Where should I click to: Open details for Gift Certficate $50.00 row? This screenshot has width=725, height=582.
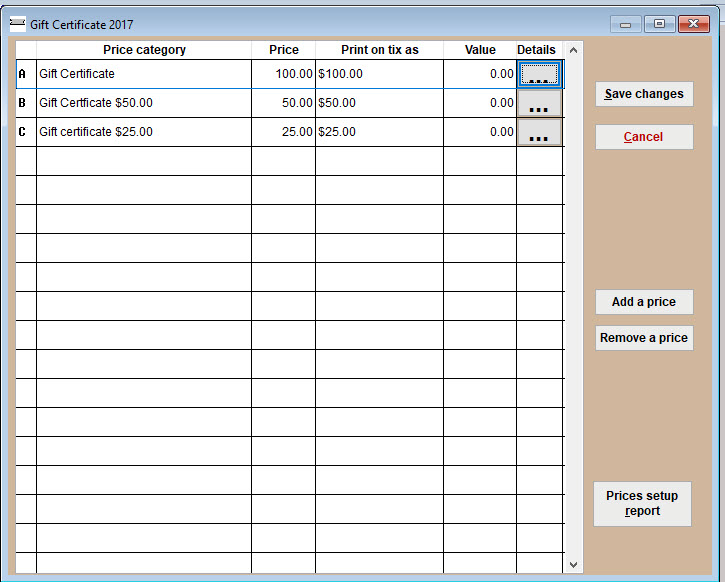click(539, 103)
